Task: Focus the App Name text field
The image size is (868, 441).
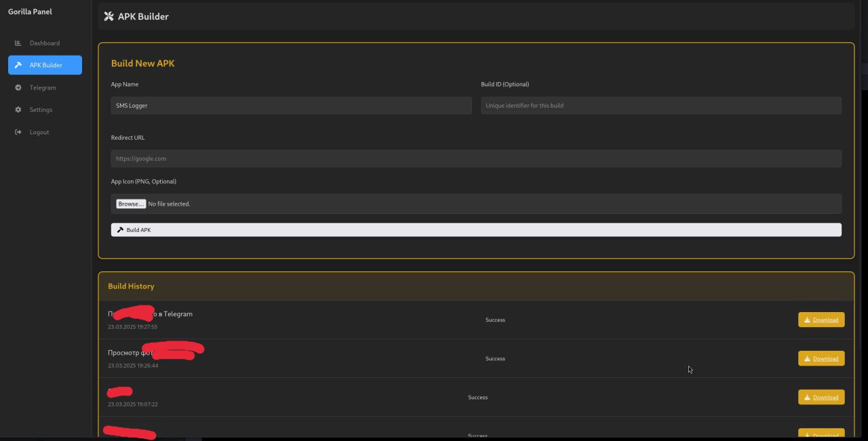Action: [291, 105]
